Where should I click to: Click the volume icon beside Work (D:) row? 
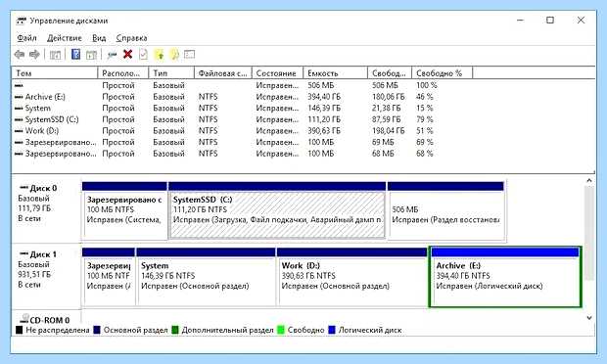[19, 131]
